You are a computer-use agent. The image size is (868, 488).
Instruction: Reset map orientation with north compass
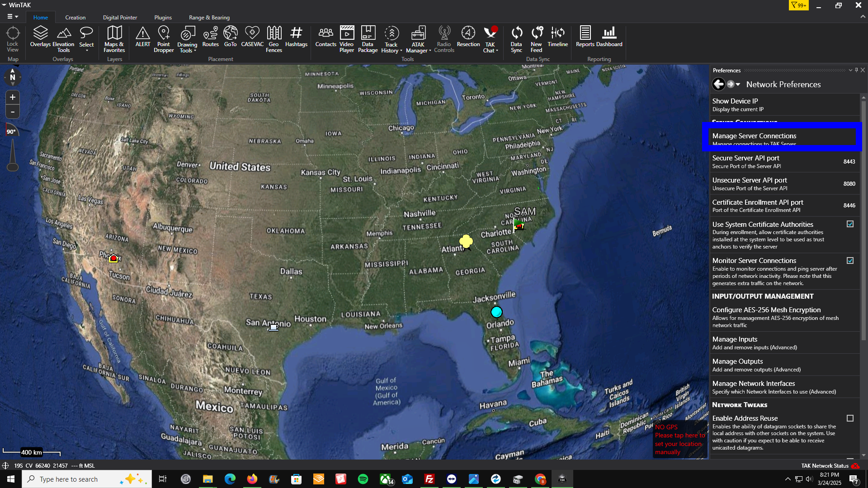(13, 77)
